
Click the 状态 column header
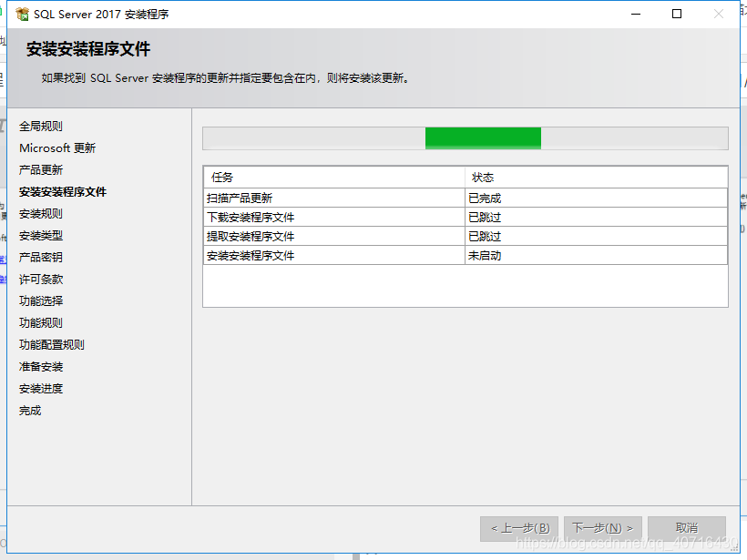pyautogui.click(x=596, y=178)
